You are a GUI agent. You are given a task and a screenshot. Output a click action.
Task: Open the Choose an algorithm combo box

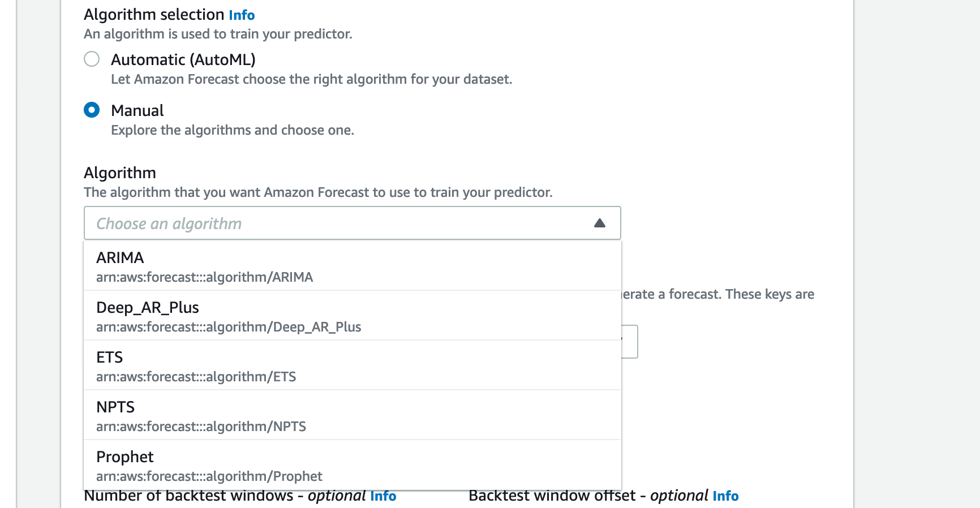pos(352,223)
